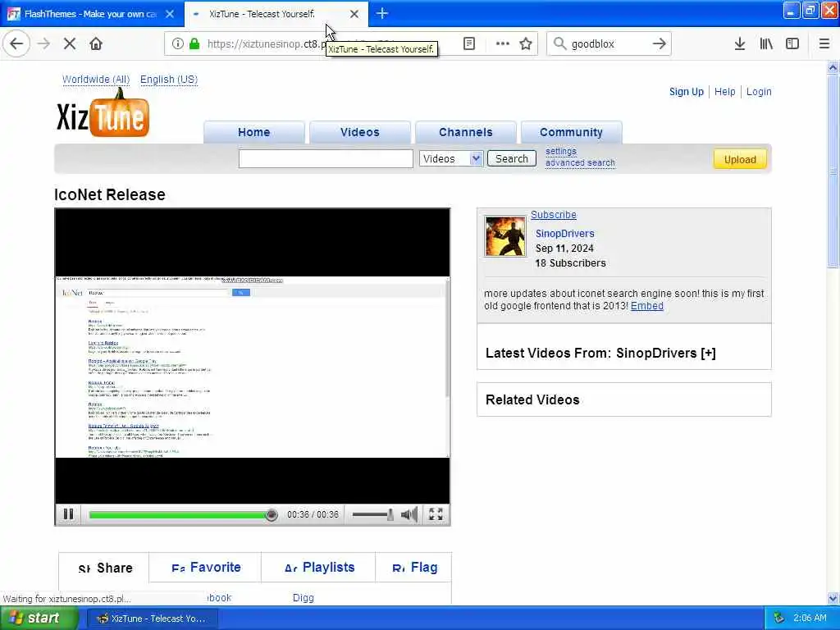The image size is (840, 630).
Task: Change language via English (US)
Action: point(169,80)
